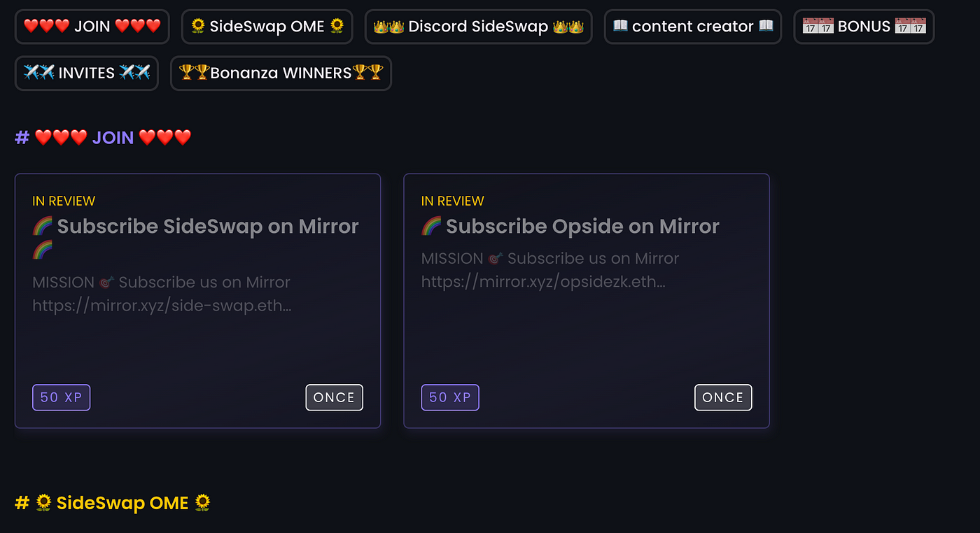980x533 pixels.
Task: Click the rainbow icon before Subscribe SideSwap title
Action: tap(42, 226)
